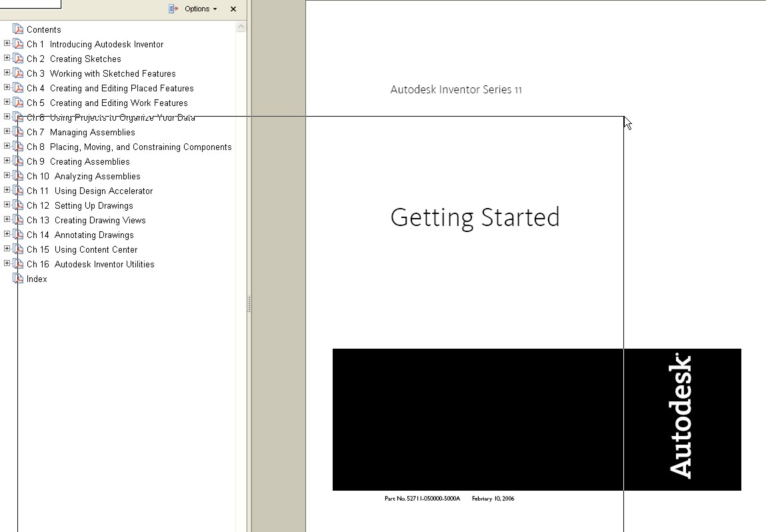Go to Ch 9 Creating Assemblies
766x532 pixels.
(78, 162)
